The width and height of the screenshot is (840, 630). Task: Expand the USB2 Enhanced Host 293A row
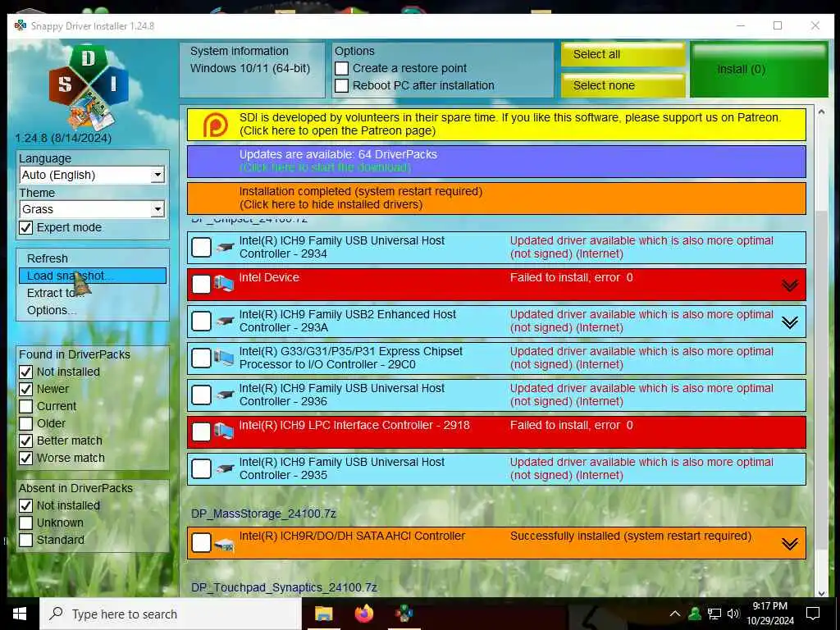(790, 322)
